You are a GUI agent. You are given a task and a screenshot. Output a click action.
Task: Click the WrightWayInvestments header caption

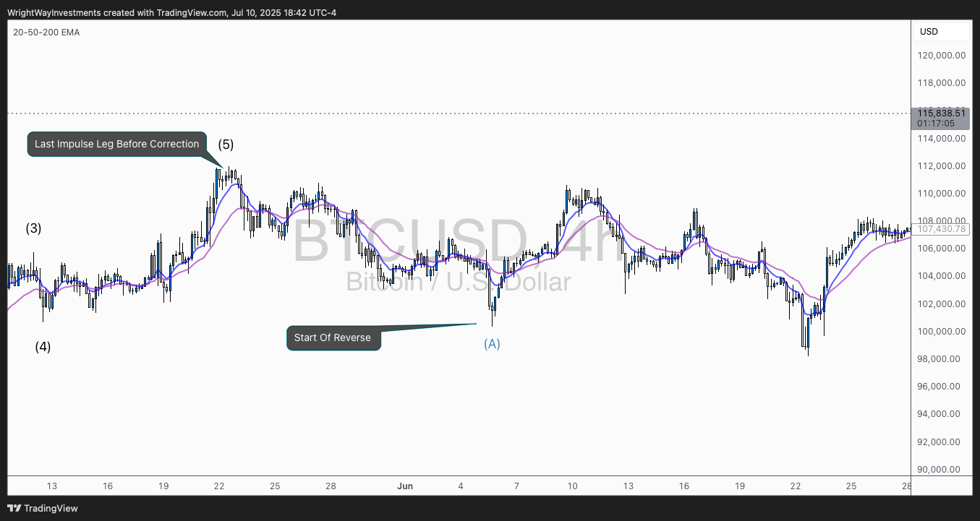coord(171,12)
